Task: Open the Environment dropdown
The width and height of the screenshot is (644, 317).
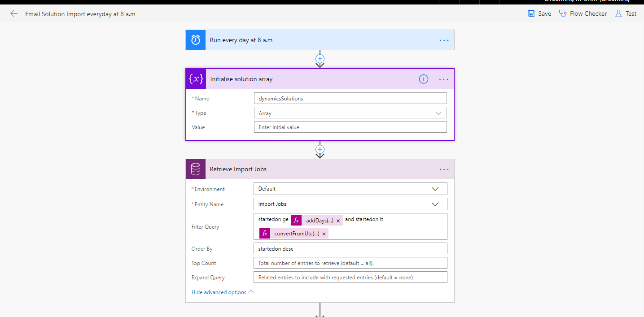Action: tap(435, 189)
